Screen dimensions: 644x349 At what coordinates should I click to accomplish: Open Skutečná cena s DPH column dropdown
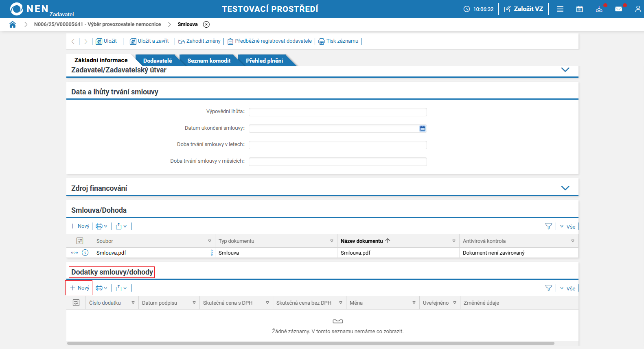pyautogui.click(x=267, y=303)
